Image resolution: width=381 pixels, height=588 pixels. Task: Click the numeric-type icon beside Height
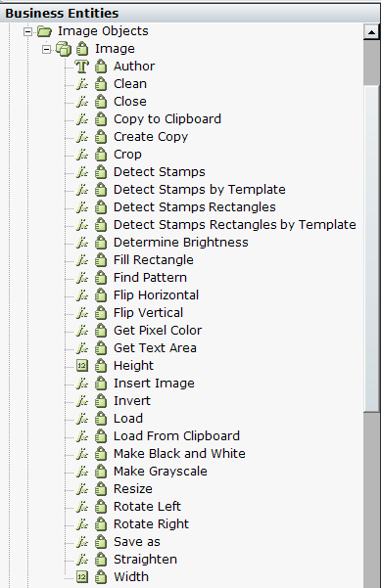[x=82, y=365]
